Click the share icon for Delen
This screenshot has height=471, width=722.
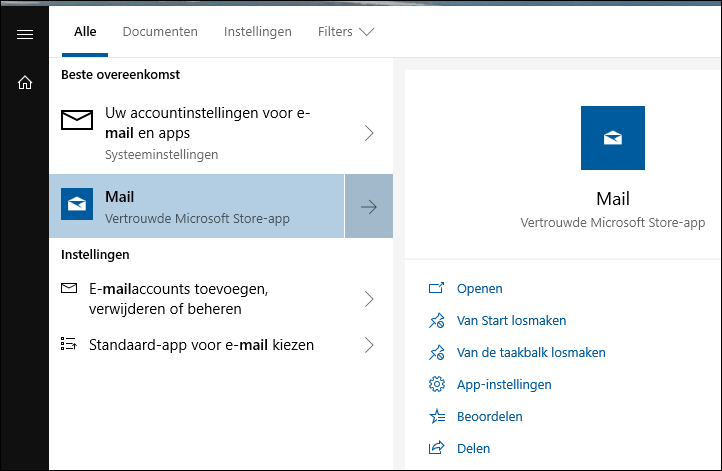[437, 448]
